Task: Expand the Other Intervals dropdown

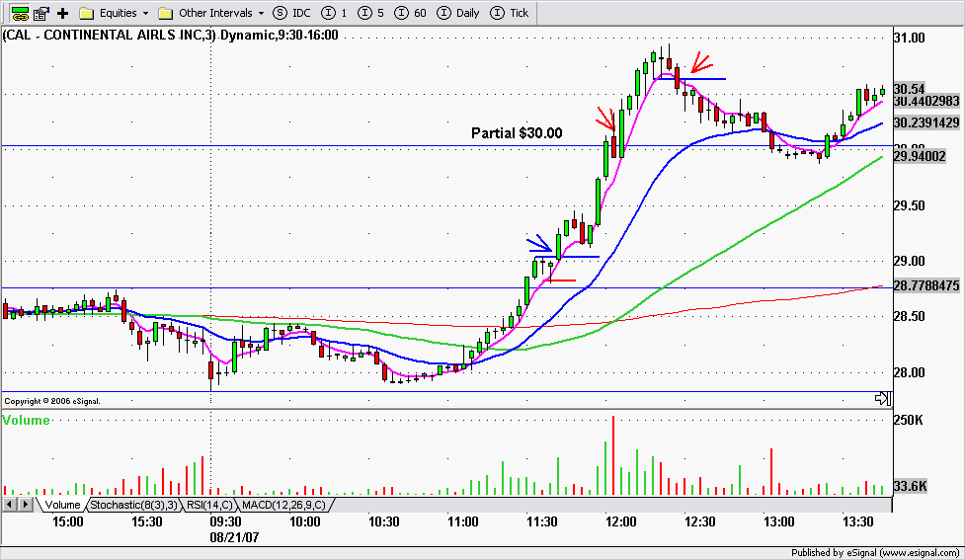Action: click(x=261, y=13)
